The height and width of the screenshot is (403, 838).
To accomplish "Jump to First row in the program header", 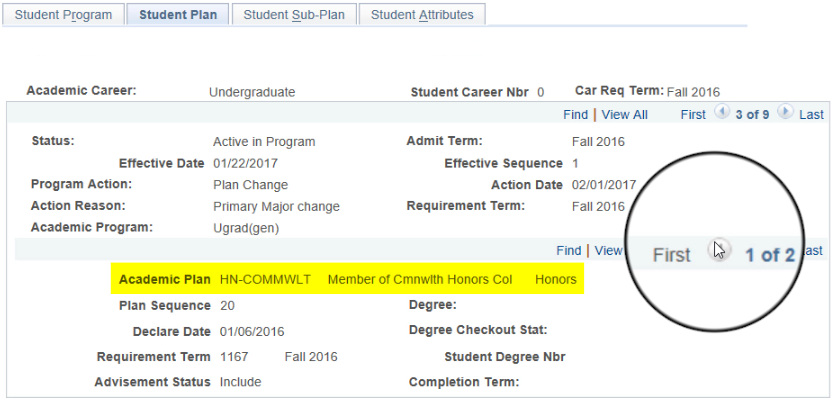I will (693, 115).
